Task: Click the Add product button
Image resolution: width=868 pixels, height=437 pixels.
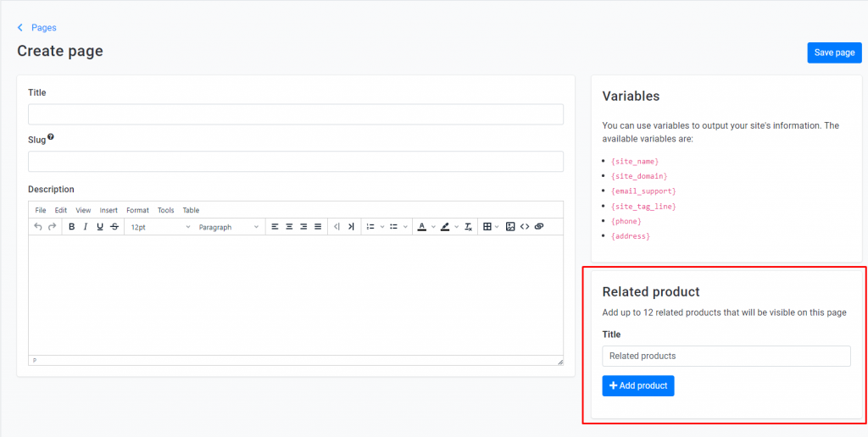Action: pyautogui.click(x=638, y=385)
